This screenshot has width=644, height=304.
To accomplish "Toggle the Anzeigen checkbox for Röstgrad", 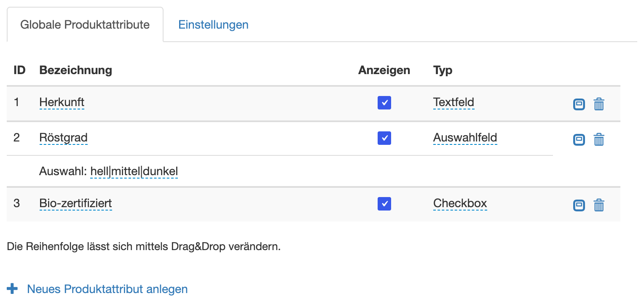I will tap(384, 138).
